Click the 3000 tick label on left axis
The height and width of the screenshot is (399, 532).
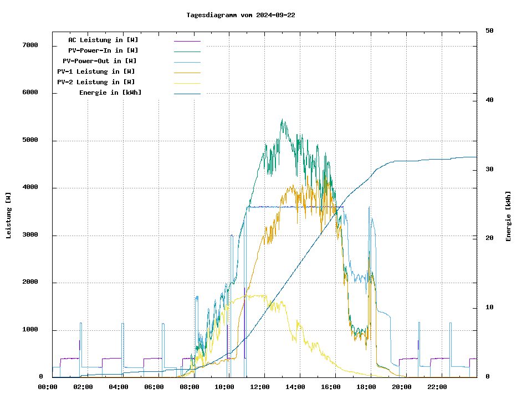pyautogui.click(x=30, y=236)
